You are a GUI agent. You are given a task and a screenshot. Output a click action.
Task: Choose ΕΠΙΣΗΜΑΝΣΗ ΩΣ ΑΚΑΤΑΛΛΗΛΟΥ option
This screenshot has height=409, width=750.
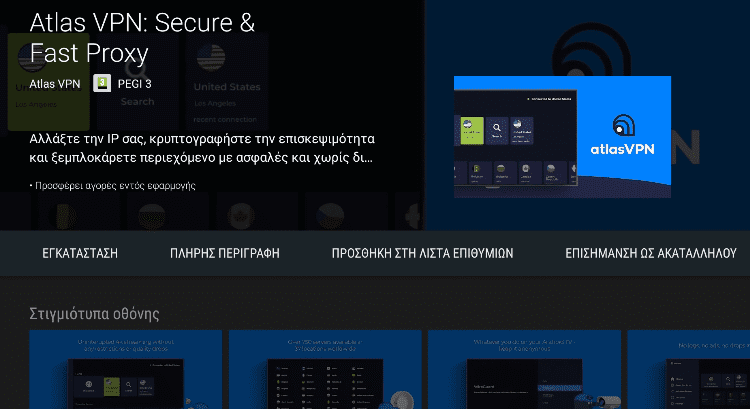(x=651, y=253)
